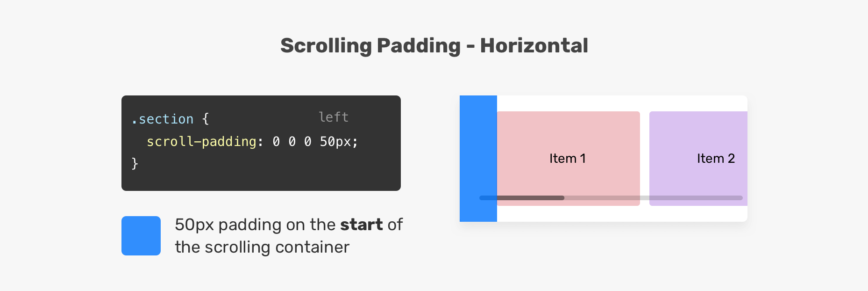
Task: Click the opening curly brace after .section
Action: [206, 119]
